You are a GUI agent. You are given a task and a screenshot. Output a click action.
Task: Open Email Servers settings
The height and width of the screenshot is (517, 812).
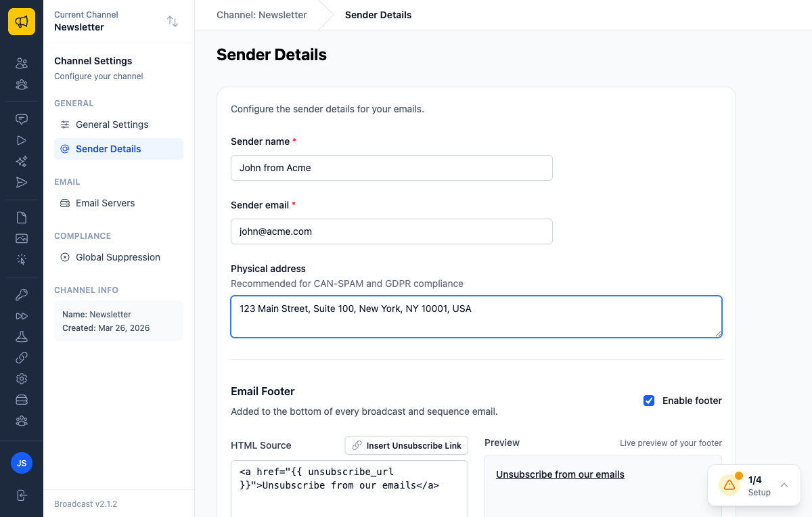pyautogui.click(x=118, y=203)
